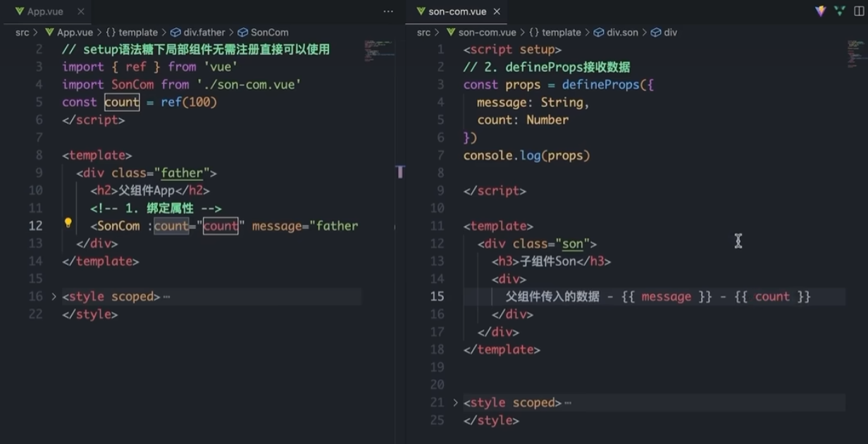The width and height of the screenshot is (868, 444).
Task: Open the template breadcrumb in the App.vue editor
Action: (132, 32)
